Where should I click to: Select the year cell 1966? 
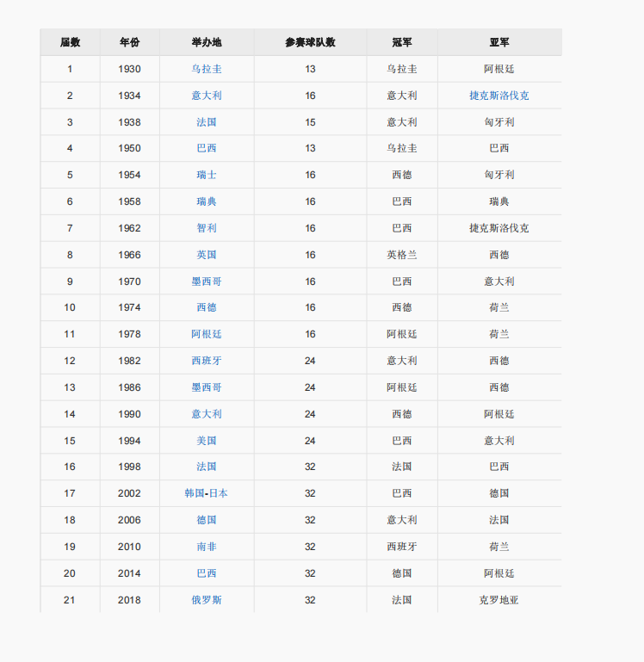(130, 255)
